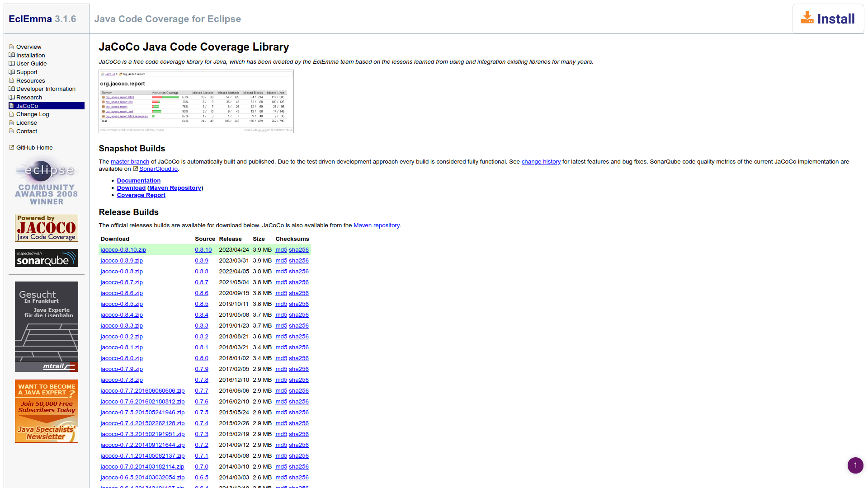Click the Overview page icon in sidebar
The width and height of the screenshot is (868, 488).
coord(12,47)
